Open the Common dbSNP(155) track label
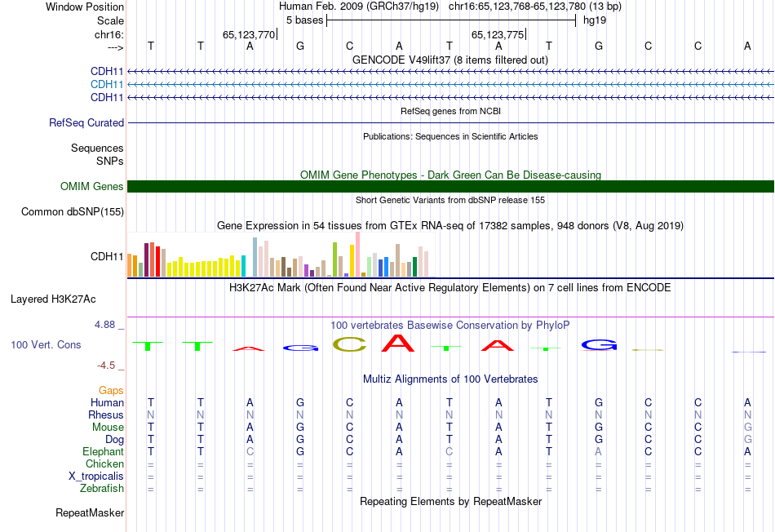 (73, 211)
